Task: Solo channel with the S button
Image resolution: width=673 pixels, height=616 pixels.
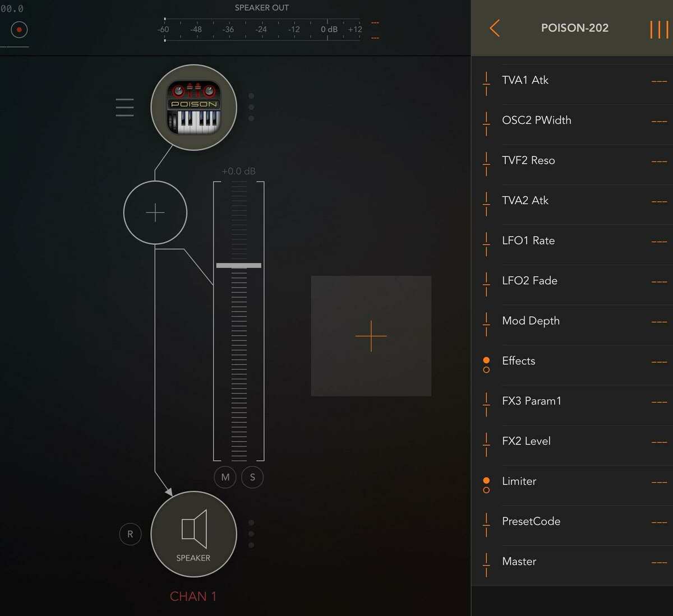Action: (x=252, y=478)
